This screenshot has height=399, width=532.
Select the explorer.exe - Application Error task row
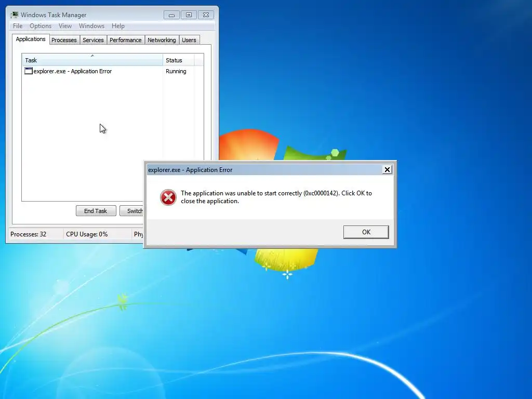point(113,71)
